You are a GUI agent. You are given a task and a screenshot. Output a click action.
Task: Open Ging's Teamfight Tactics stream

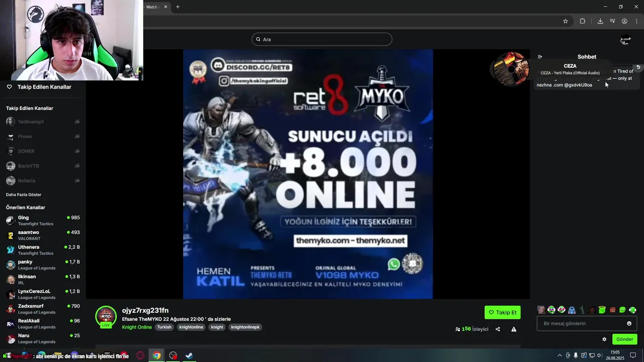click(43, 221)
